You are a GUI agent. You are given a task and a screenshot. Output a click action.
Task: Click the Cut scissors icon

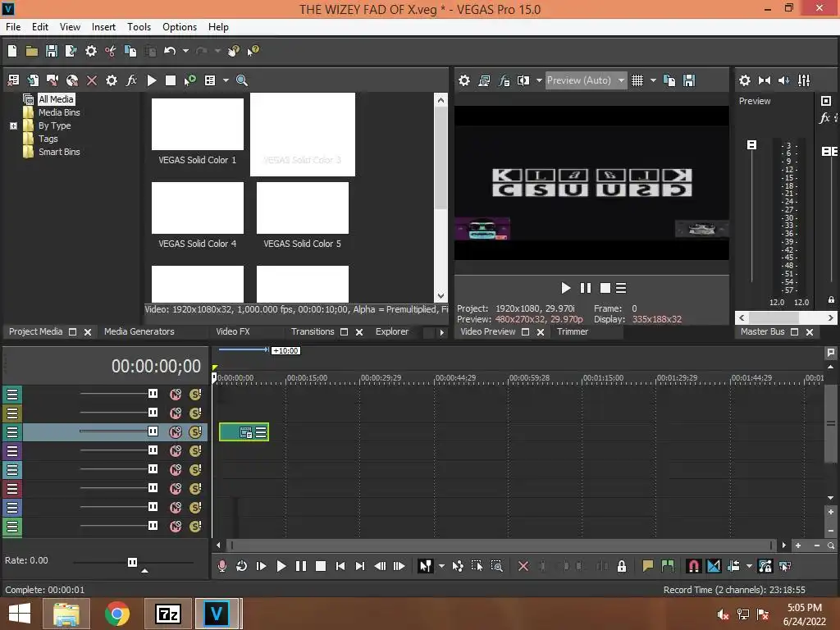[x=111, y=51]
